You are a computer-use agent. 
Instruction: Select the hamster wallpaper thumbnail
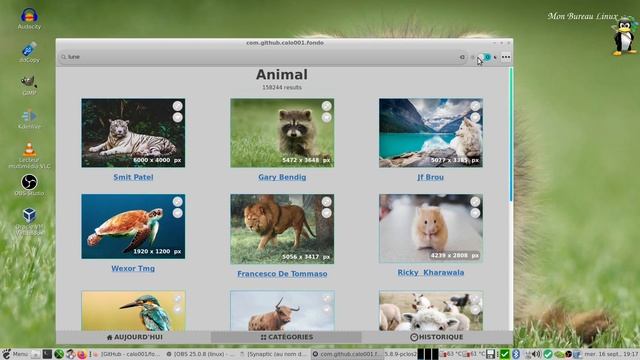tap(431, 228)
